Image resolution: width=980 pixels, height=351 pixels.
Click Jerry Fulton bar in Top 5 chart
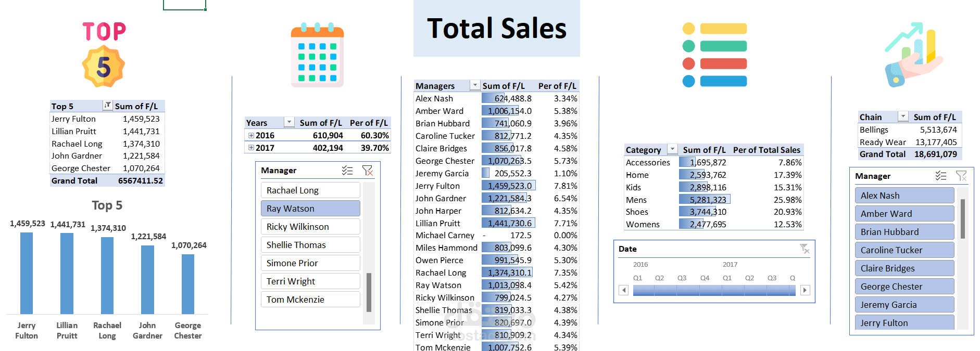(x=27, y=273)
